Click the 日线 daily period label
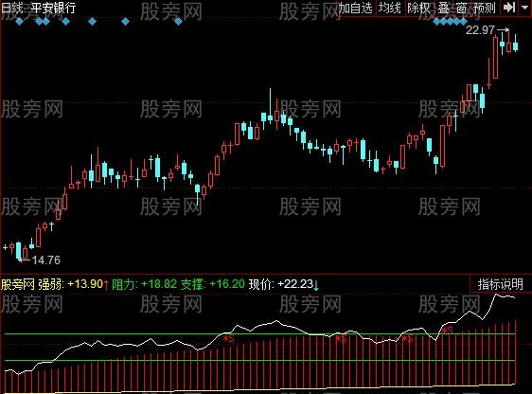Viewport: 532px width, 394px height. click(12, 8)
